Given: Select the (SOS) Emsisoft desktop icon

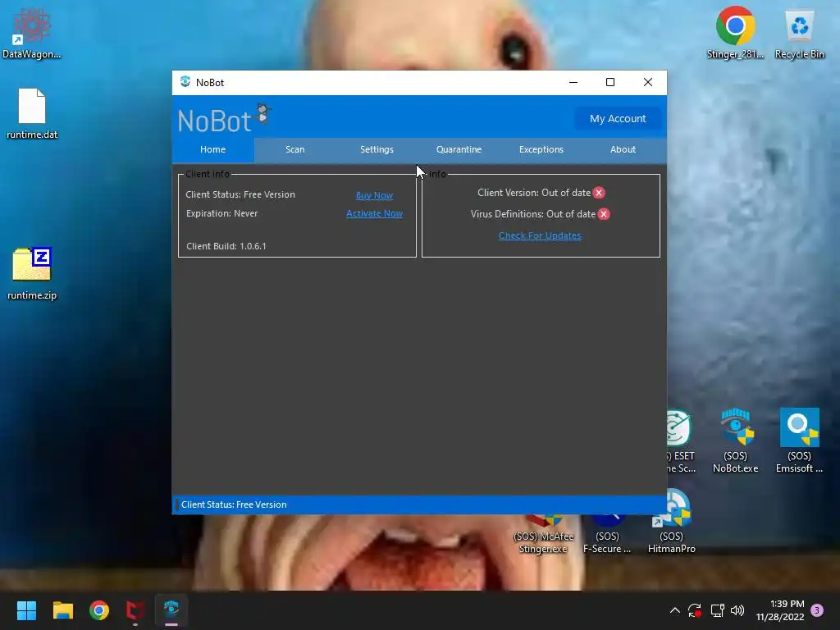Looking at the screenshot, I should pyautogui.click(x=799, y=441).
